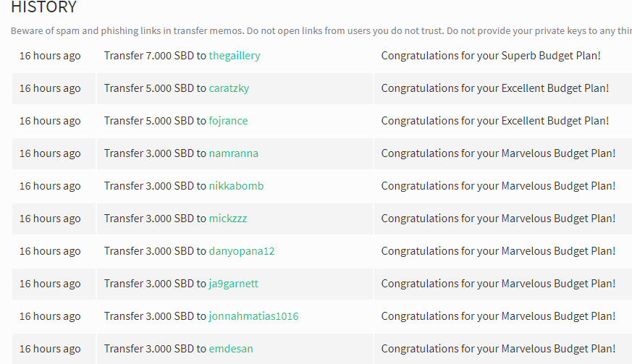
Task: Visit danyopana12 profile link
Action: (241, 251)
